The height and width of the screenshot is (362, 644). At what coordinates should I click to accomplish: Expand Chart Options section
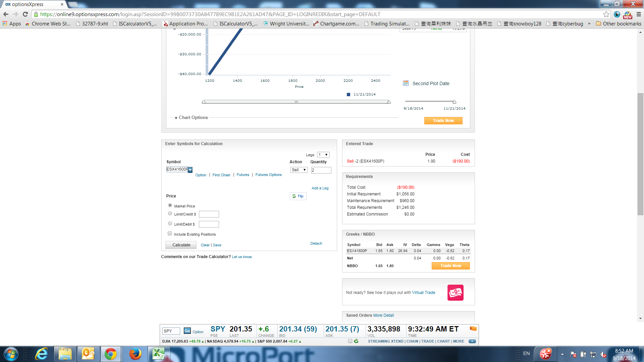[x=191, y=118]
